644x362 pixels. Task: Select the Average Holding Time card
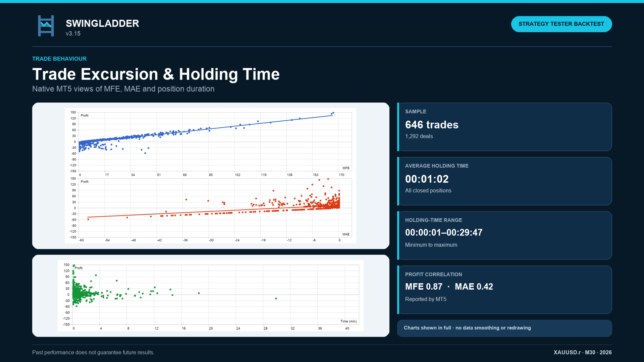pyautogui.click(x=504, y=181)
